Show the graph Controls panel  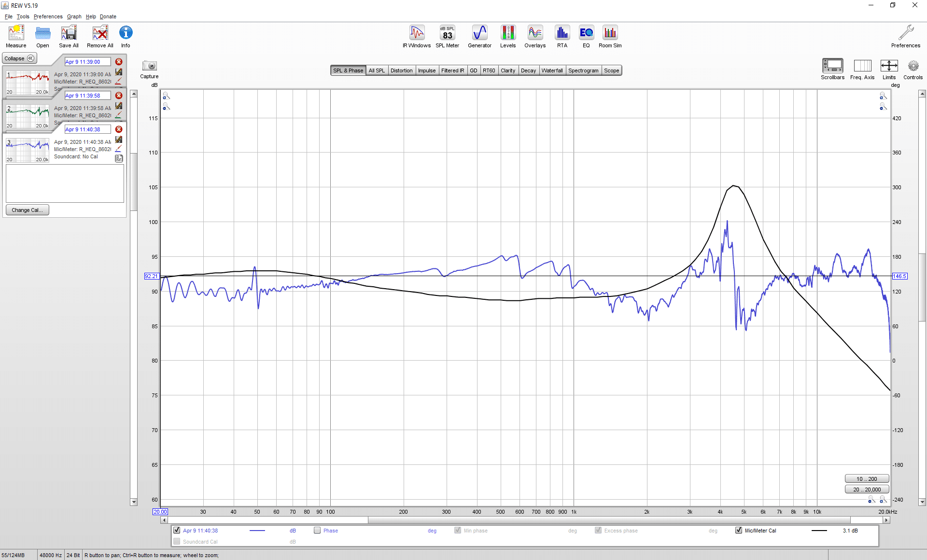tap(913, 70)
